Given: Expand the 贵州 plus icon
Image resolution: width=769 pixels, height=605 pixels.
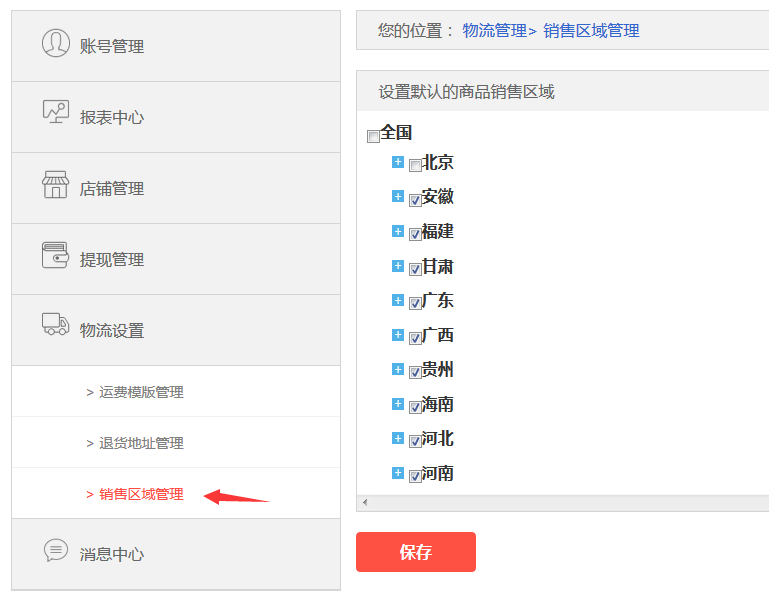Looking at the screenshot, I should (398, 369).
